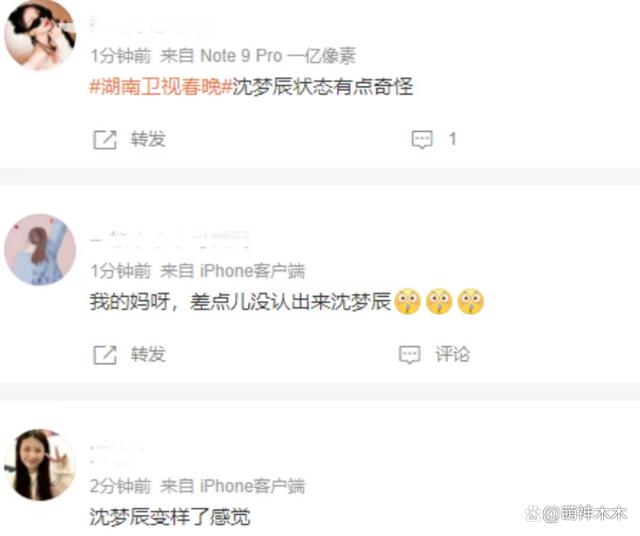Open the 来自 Note 9 Pro 一亿像素 source link
640x536 pixels.
click(x=258, y=56)
